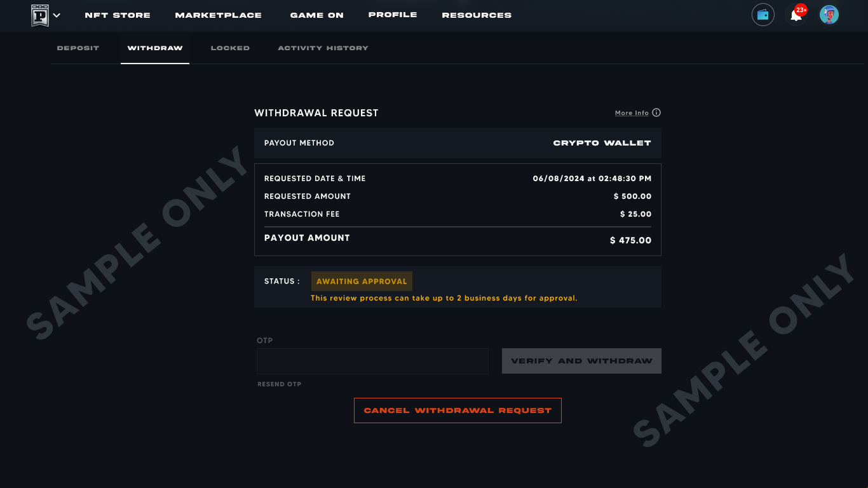
Task: Click the info icon beside More Info
Action: point(656,112)
